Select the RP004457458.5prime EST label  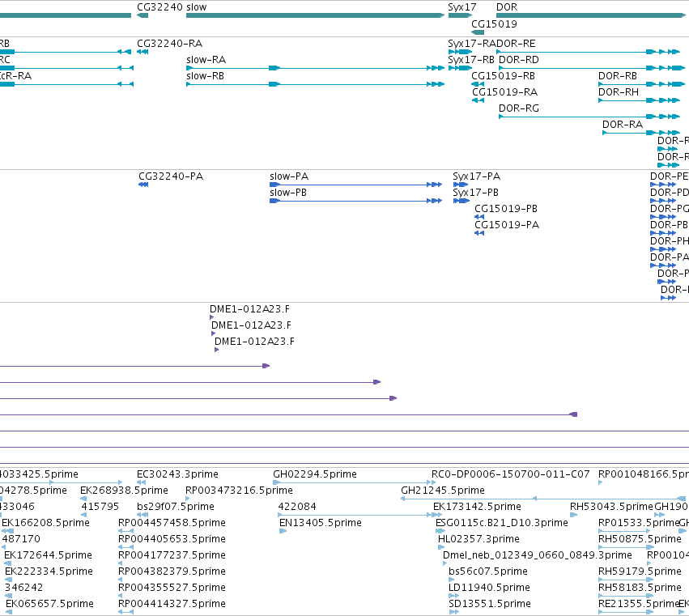172,523
